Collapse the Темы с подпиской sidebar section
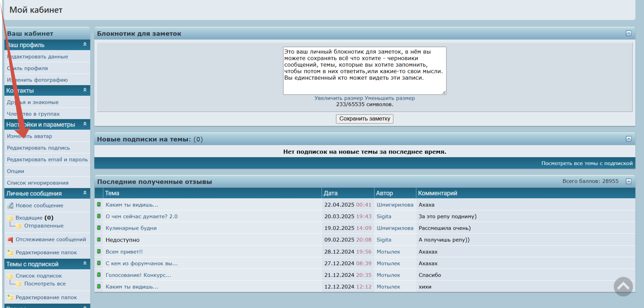Image resolution: width=644 pixels, height=308 pixels. [85, 263]
